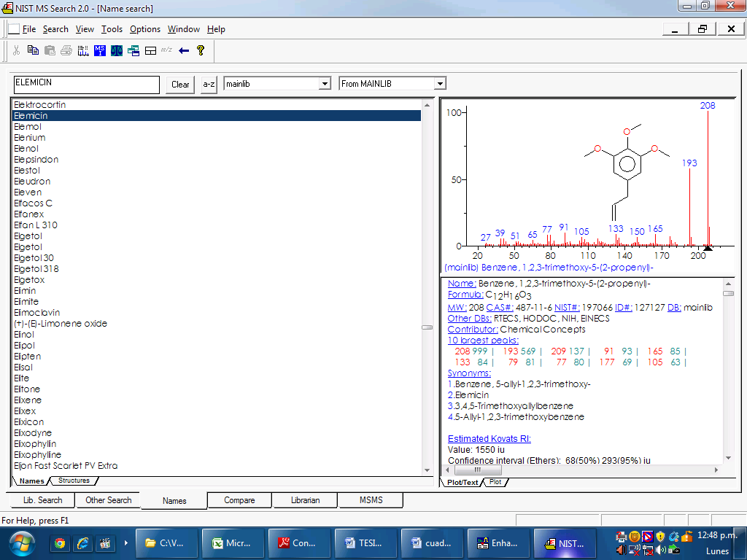The image size is (747, 560).
Task: Switch to the MSMS tab
Action: [371, 500]
